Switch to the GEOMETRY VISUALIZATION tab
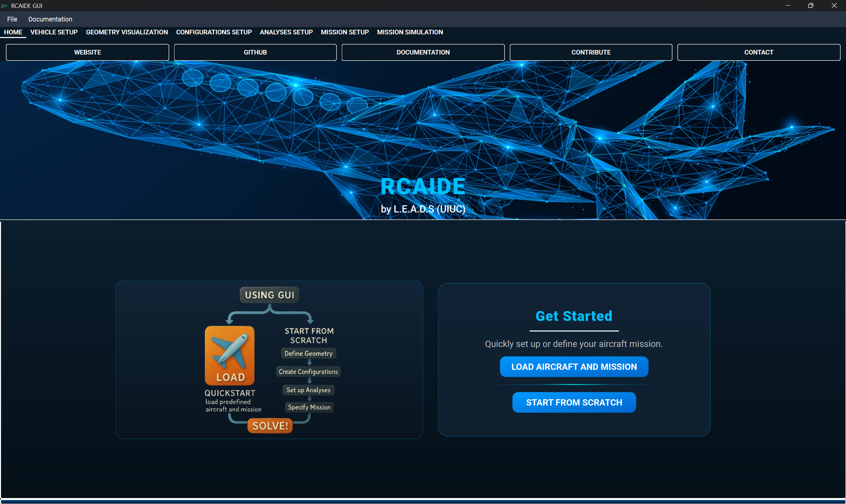 pyautogui.click(x=127, y=32)
